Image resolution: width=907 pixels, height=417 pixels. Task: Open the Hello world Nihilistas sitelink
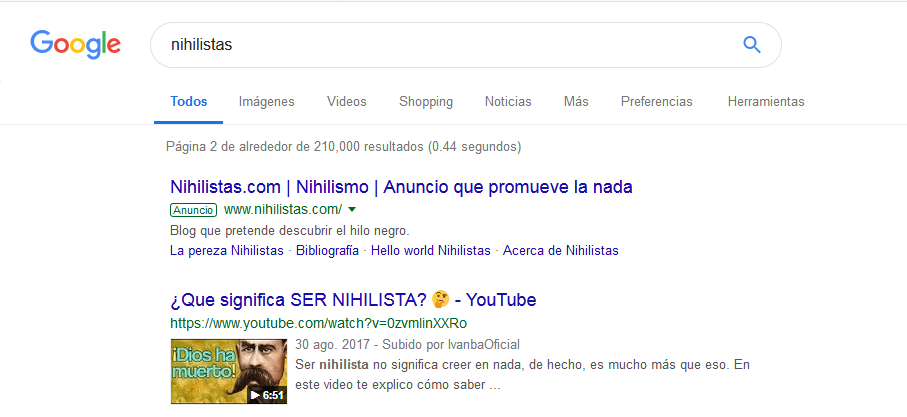click(x=431, y=251)
